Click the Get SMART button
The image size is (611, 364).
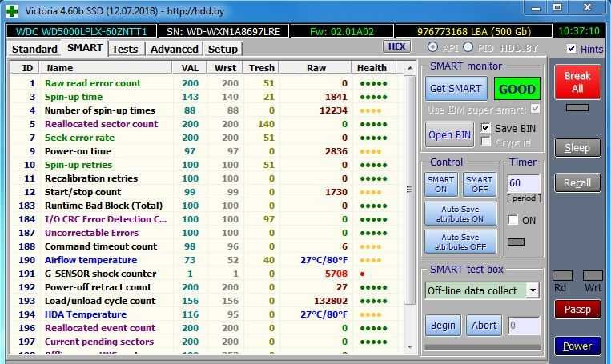coord(456,89)
